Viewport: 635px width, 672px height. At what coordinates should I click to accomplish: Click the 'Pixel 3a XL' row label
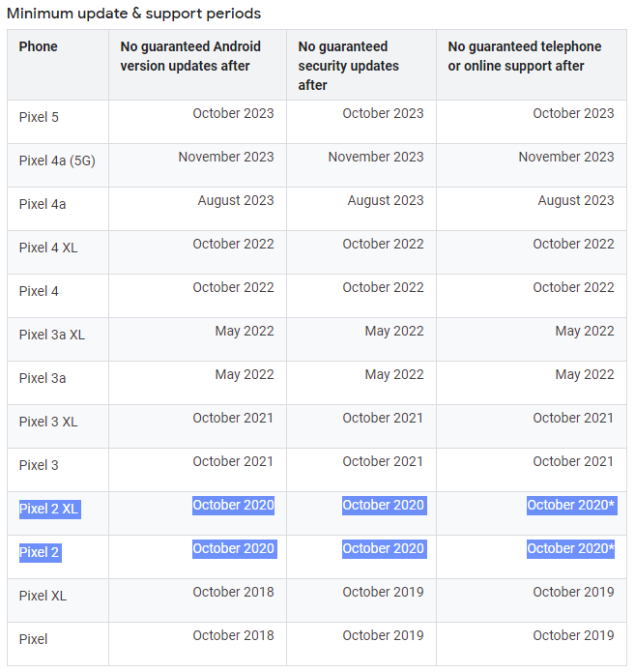[x=52, y=335]
